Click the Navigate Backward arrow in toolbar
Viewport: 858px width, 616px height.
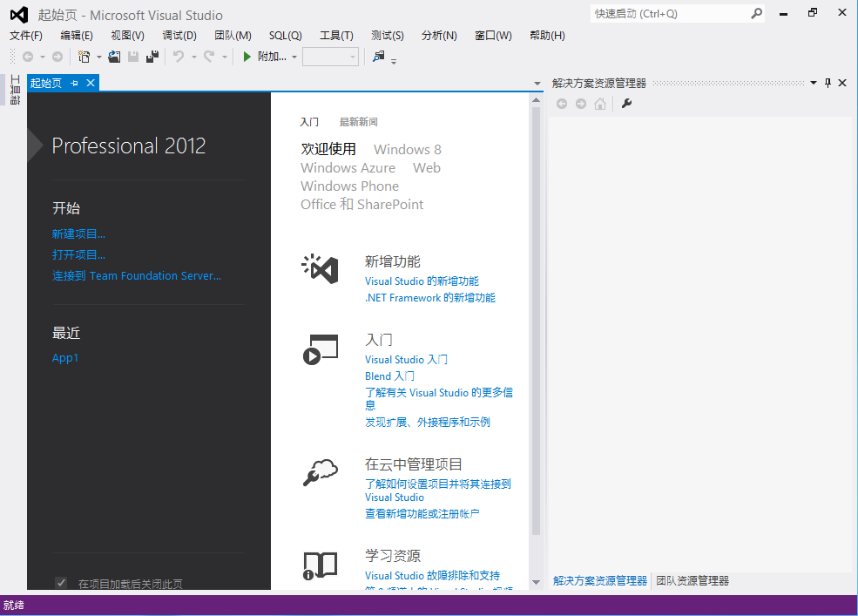[x=28, y=57]
